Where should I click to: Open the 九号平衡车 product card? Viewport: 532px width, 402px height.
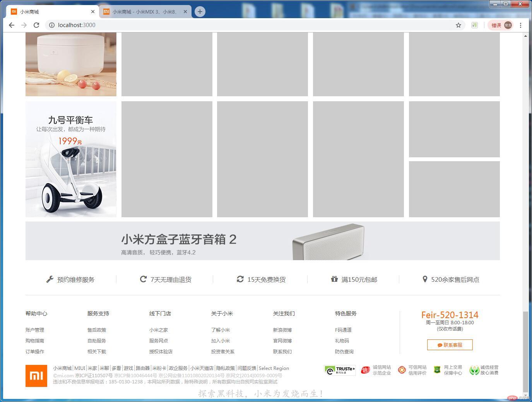coord(71,159)
